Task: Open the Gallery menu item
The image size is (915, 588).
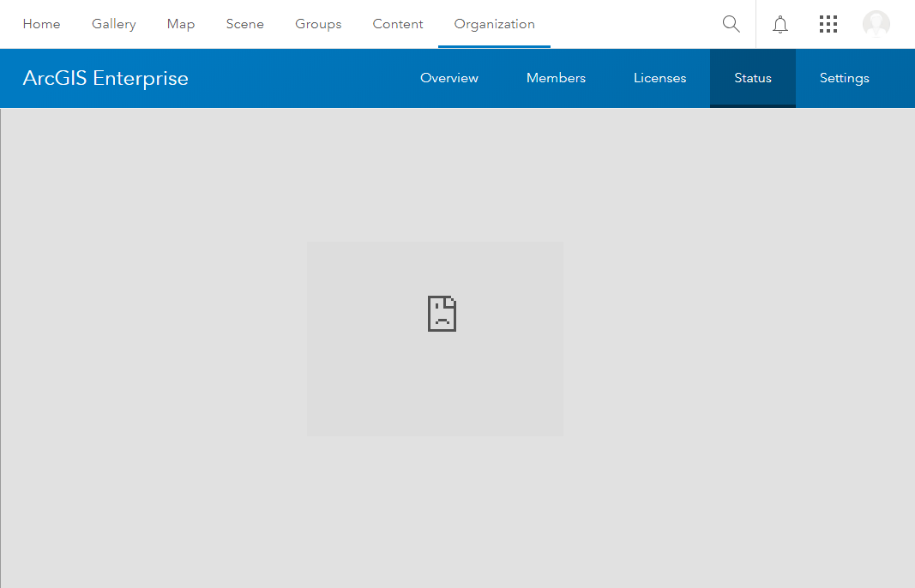Action: coord(114,24)
